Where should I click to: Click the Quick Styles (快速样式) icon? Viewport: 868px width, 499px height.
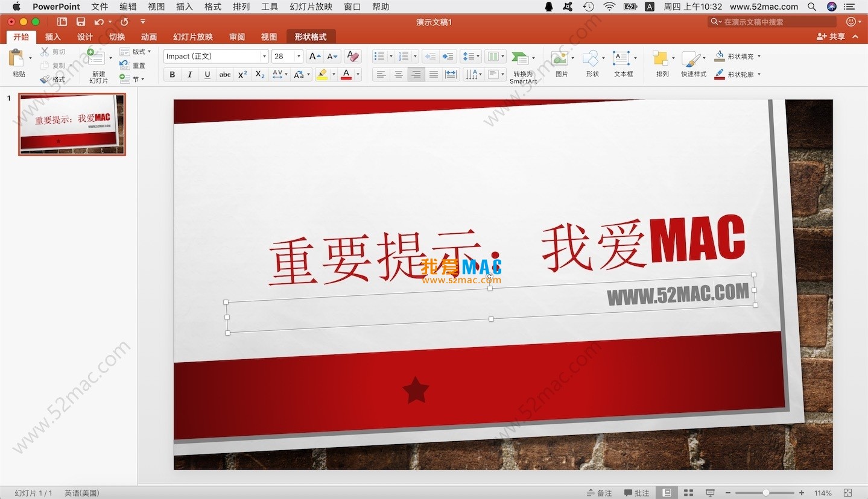pos(691,58)
